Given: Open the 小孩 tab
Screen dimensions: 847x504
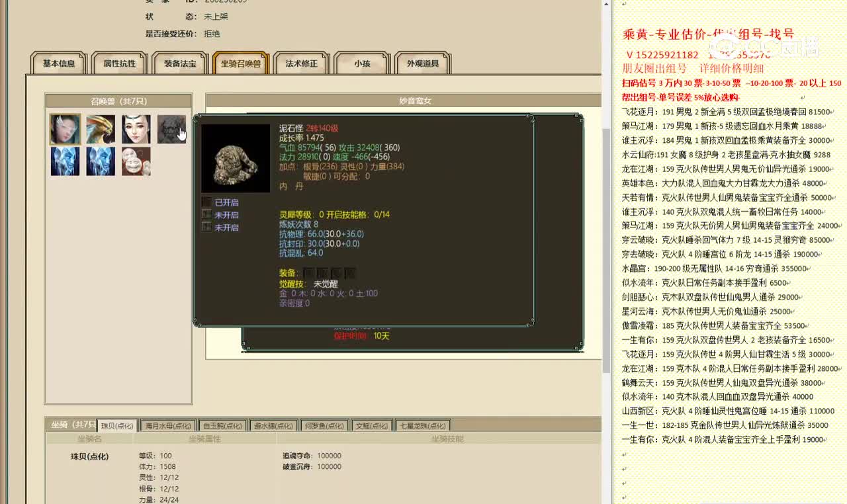Looking at the screenshot, I should [362, 63].
